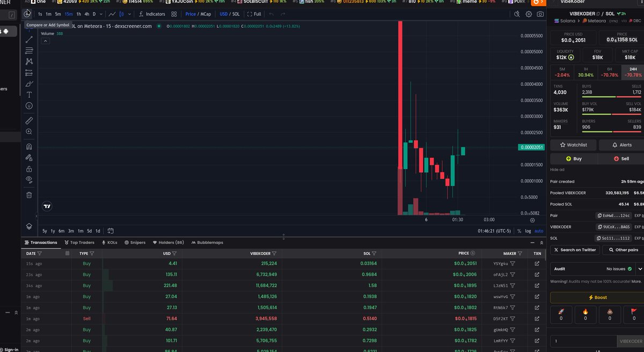Remove drawings using trash icon
This screenshot has height=352, width=644.
29,195
